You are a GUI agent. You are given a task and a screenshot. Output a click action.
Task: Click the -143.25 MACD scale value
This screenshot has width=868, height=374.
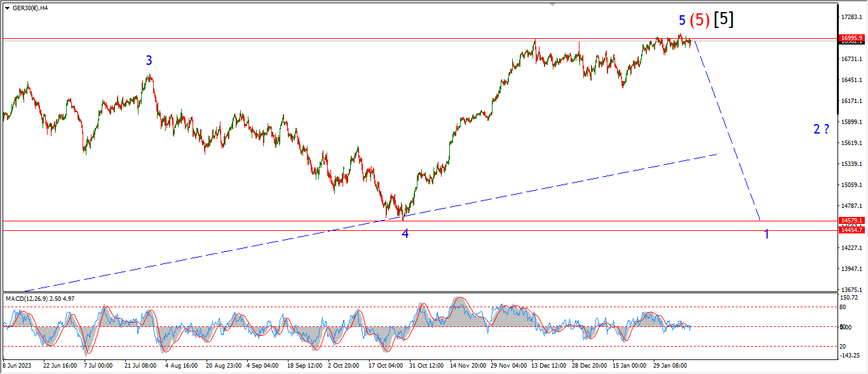pos(850,355)
